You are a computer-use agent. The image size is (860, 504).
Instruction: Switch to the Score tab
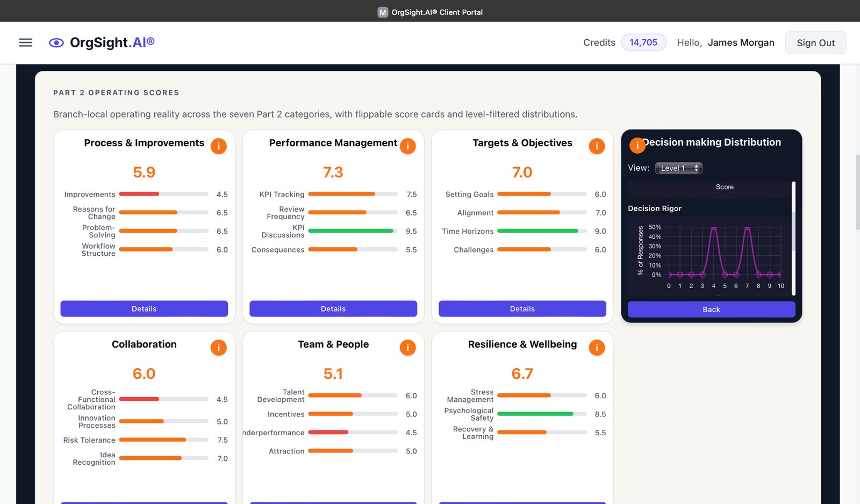click(725, 187)
